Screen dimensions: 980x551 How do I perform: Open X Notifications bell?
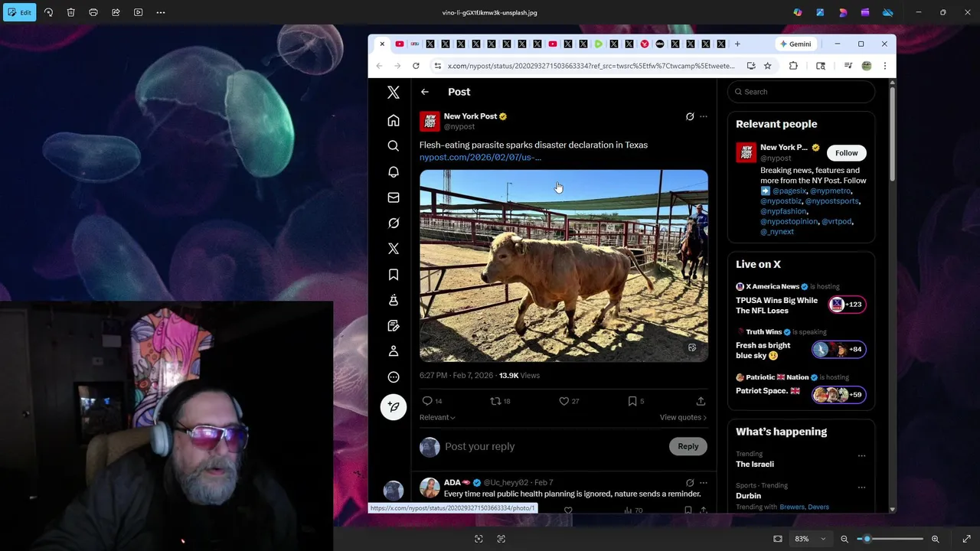[394, 171]
